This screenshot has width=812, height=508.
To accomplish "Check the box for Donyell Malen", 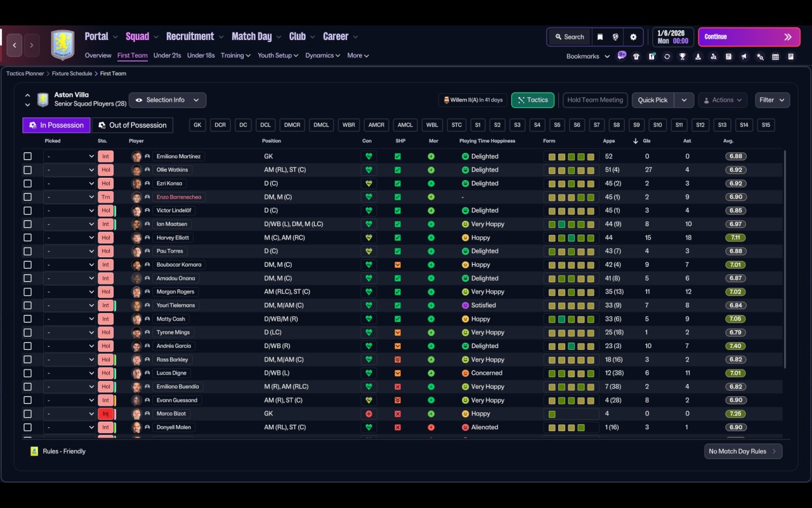I will 27,427.
